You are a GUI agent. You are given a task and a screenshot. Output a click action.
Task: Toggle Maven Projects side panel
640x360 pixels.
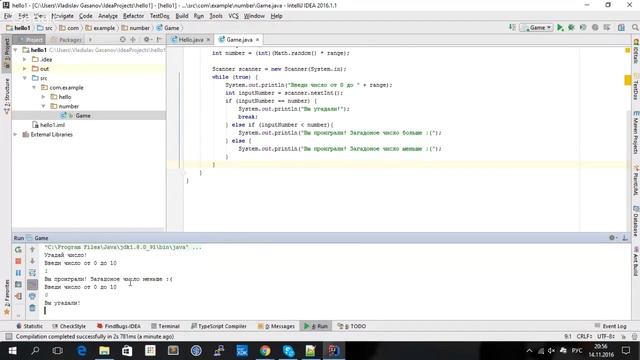(636, 131)
